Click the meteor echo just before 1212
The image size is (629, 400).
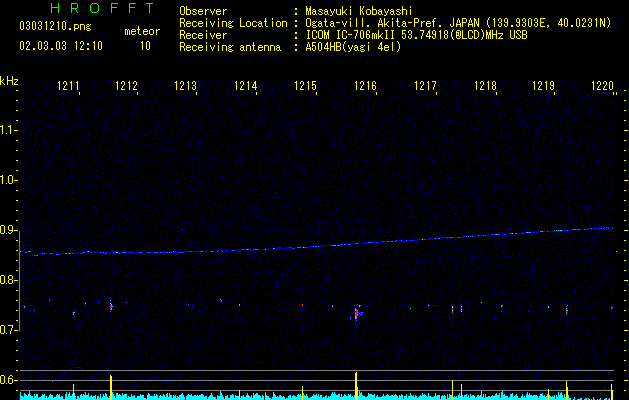pyautogui.click(x=111, y=306)
